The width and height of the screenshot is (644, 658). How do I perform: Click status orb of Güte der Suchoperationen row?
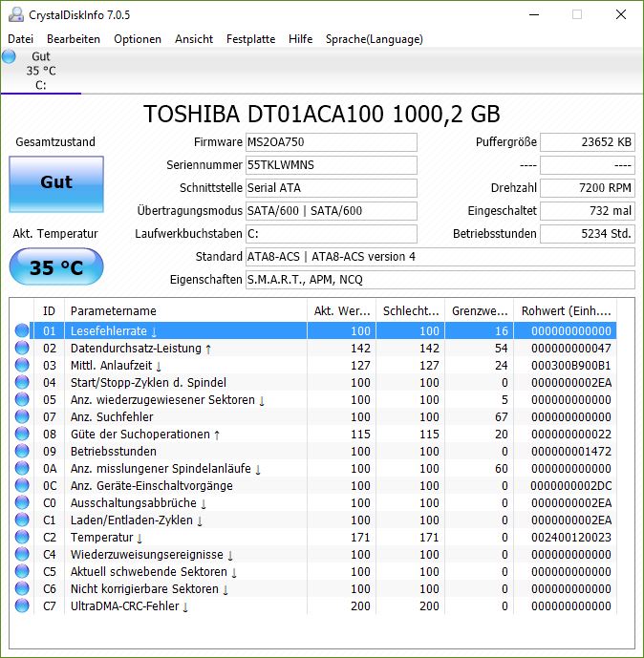[x=22, y=434]
